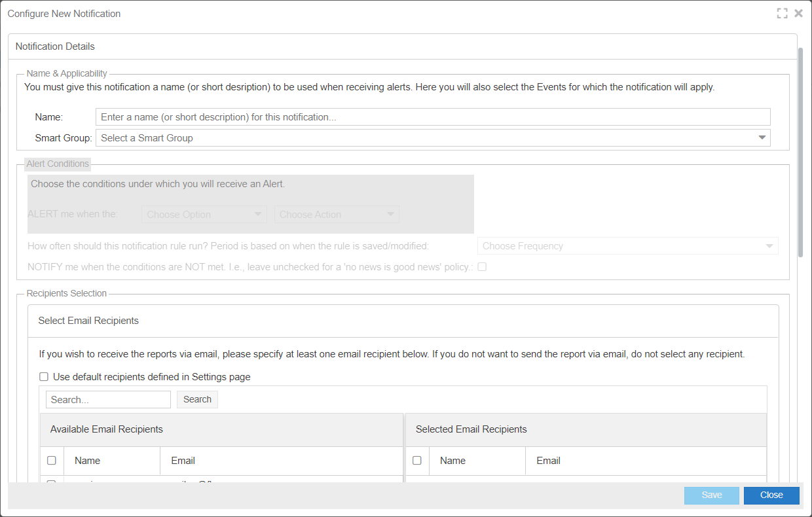The width and height of the screenshot is (812, 517).
Task: Open the Choose Frequency dropdown
Action: 627,246
